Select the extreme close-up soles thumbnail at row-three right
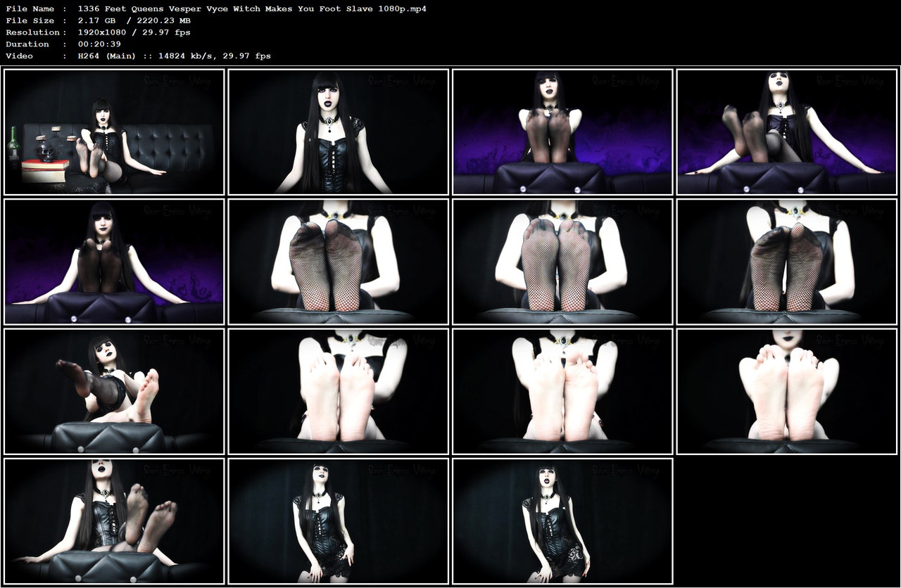 pos(786,390)
